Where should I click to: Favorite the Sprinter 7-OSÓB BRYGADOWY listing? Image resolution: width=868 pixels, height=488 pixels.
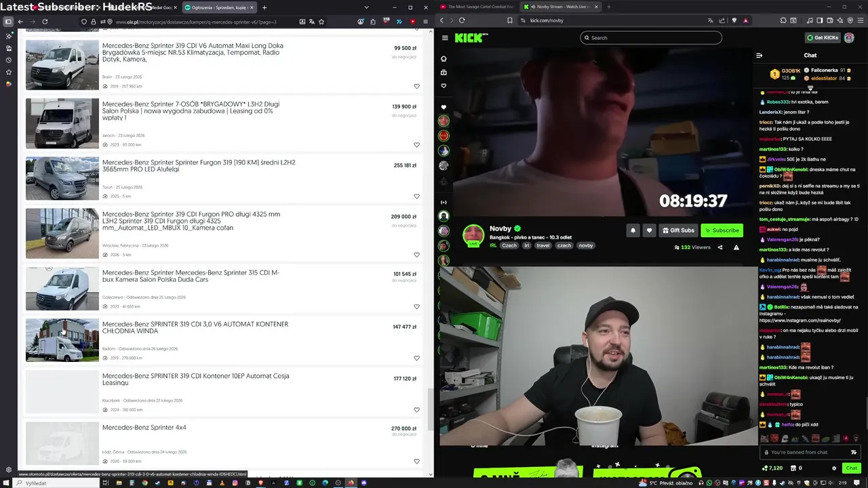[x=416, y=144]
